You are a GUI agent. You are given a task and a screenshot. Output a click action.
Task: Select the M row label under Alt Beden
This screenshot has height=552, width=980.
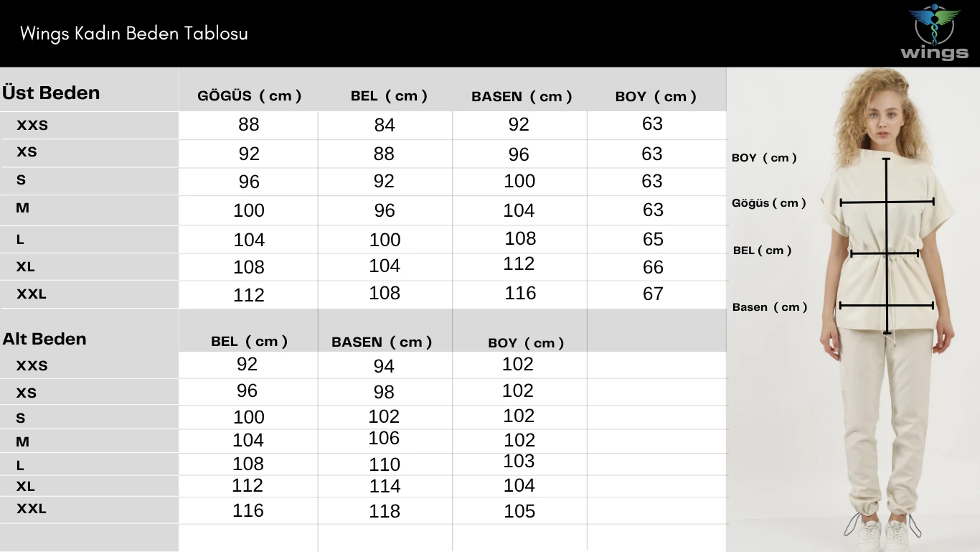coord(23,442)
